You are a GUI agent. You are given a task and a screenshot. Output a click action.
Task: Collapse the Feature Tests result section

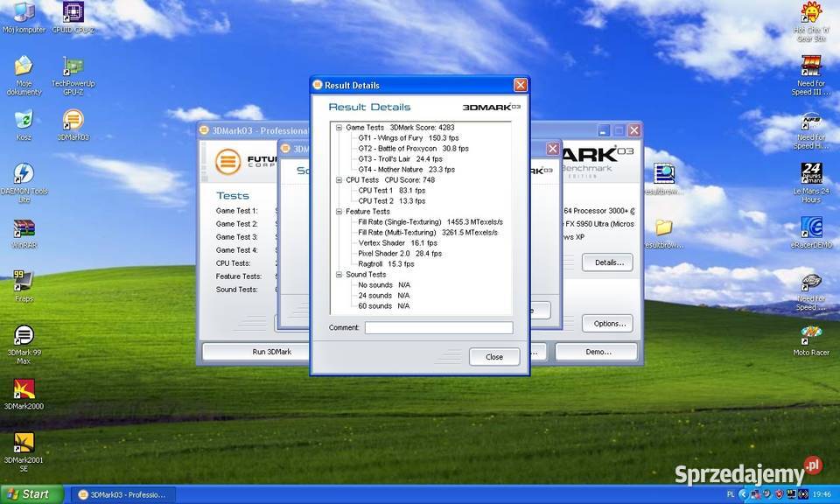click(338, 211)
